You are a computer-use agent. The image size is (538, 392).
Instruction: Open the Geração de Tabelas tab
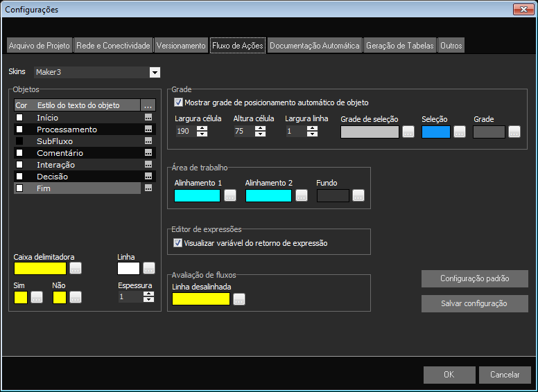click(x=400, y=46)
